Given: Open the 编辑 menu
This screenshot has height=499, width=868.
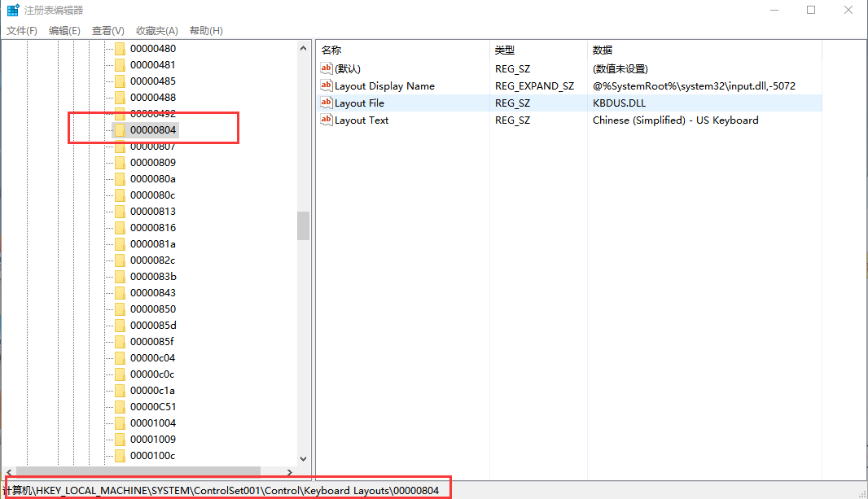Looking at the screenshot, I should click(x=64, y=30).
